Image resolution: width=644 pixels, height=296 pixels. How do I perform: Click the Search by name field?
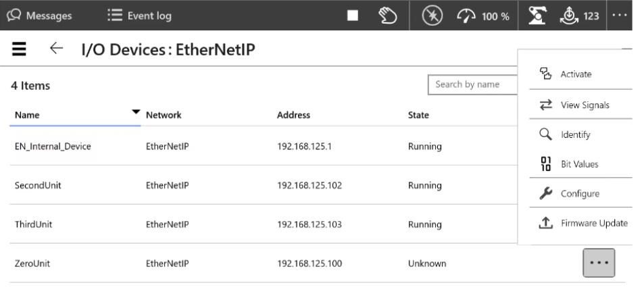[x=473, y=84]
